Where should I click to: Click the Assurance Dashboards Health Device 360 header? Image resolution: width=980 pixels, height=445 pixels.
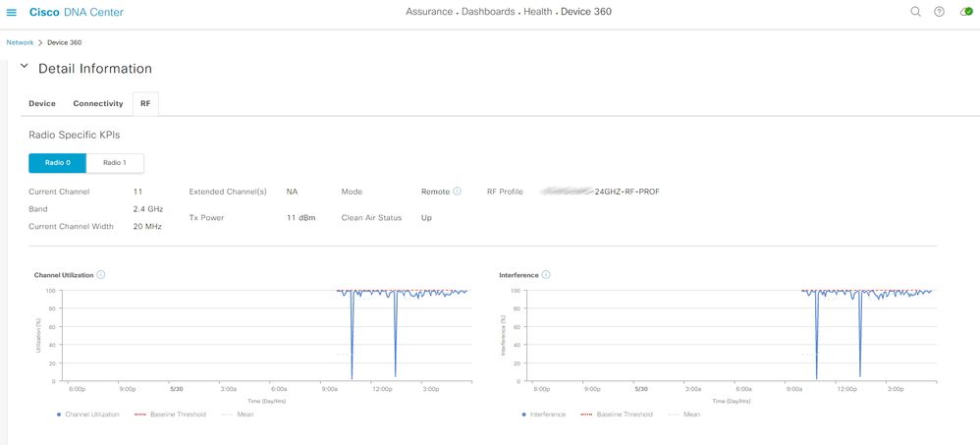click(x=509, y=12)
